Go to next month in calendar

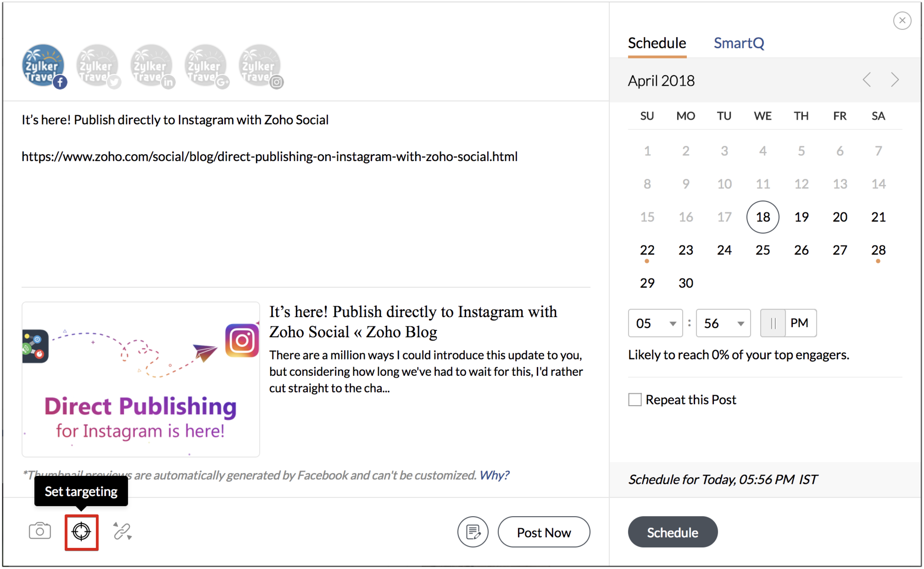click(x=895, y=80)
